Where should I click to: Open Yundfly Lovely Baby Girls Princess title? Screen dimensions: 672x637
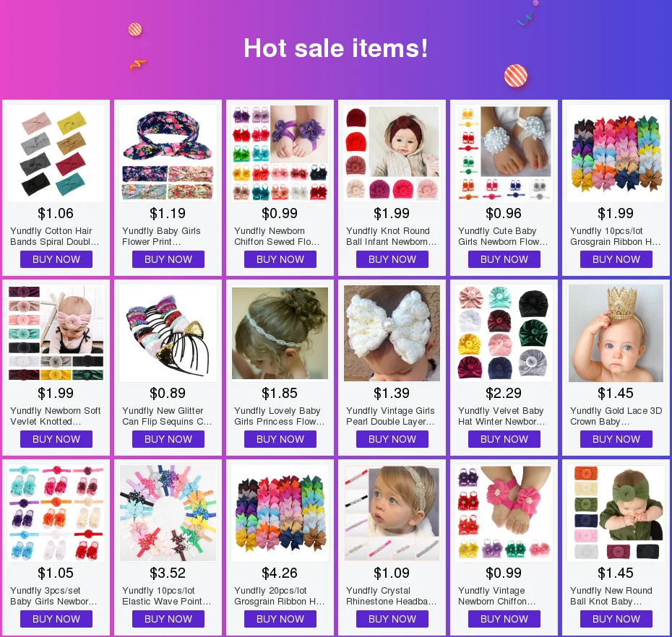click(280, 417)
